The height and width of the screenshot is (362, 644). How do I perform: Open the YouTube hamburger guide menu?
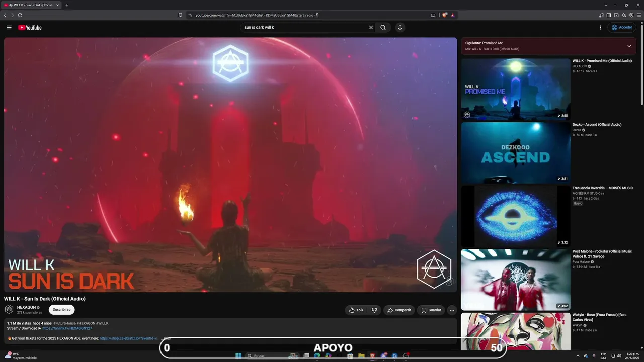9,28
